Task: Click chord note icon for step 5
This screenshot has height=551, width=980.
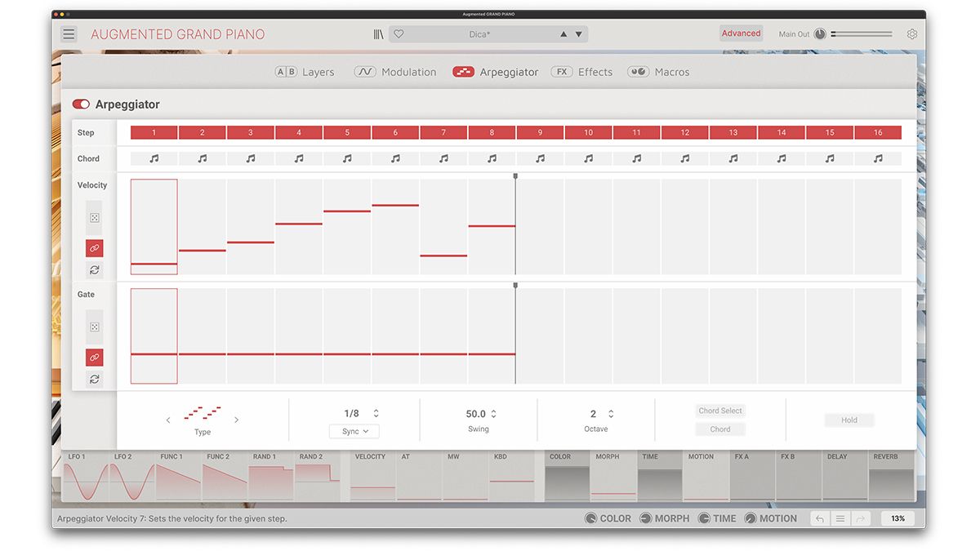Action: pos(347,159)
